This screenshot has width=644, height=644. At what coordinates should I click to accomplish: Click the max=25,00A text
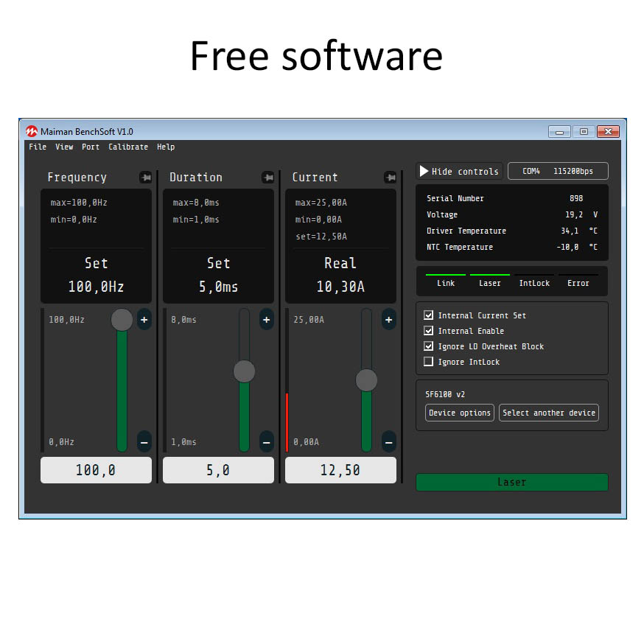(321, 203)
